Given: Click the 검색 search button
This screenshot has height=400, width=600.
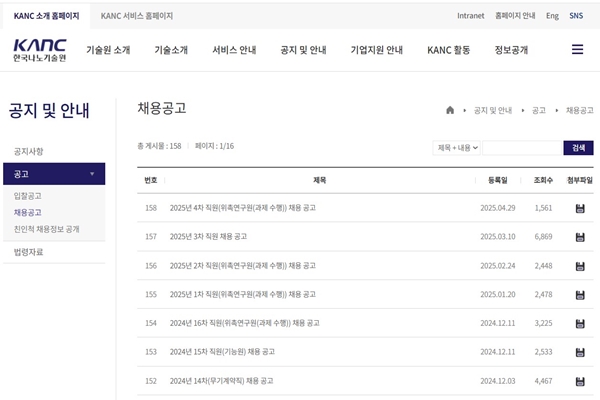Looking at the screenshot, I should click(x=578, y=148).
